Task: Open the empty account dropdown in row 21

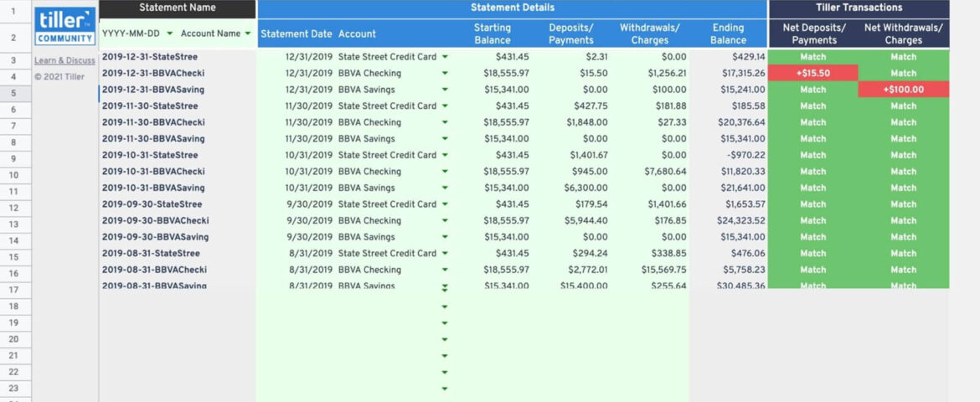Action: [445, 356]
